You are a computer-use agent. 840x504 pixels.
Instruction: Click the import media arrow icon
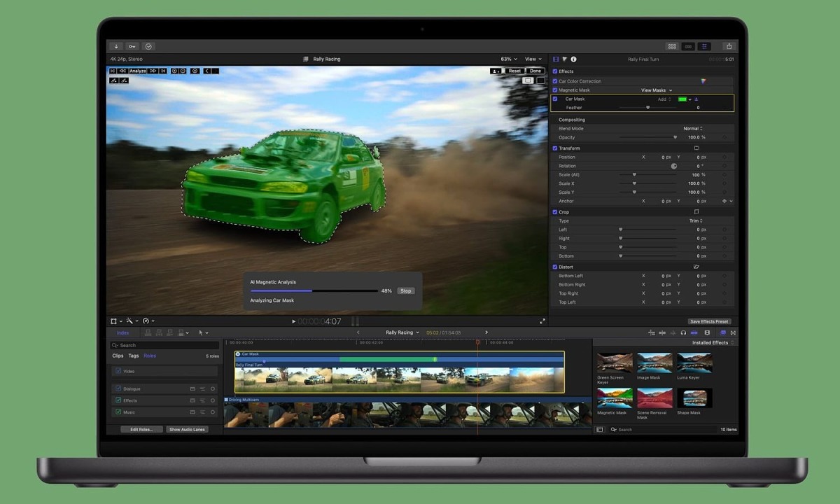point(116,46)
